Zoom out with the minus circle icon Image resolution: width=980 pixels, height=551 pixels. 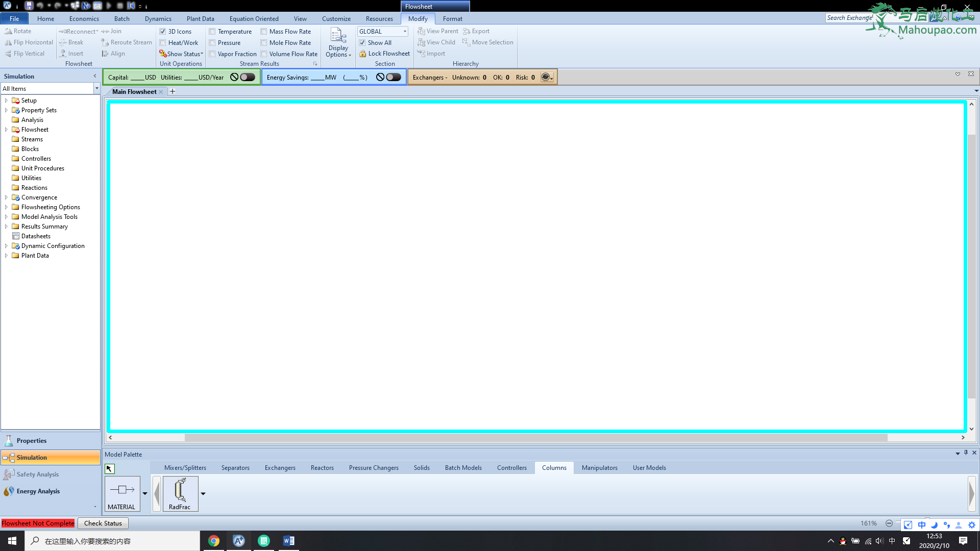[889, 523]
